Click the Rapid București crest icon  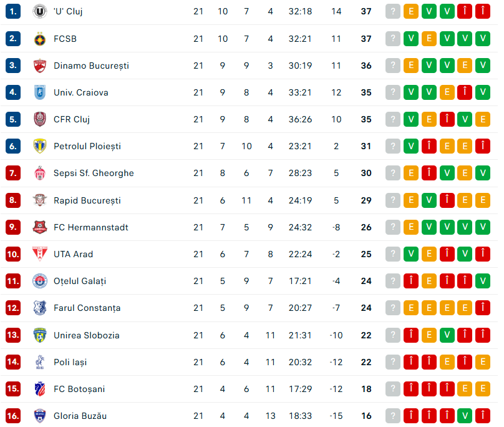pos(40,200)
